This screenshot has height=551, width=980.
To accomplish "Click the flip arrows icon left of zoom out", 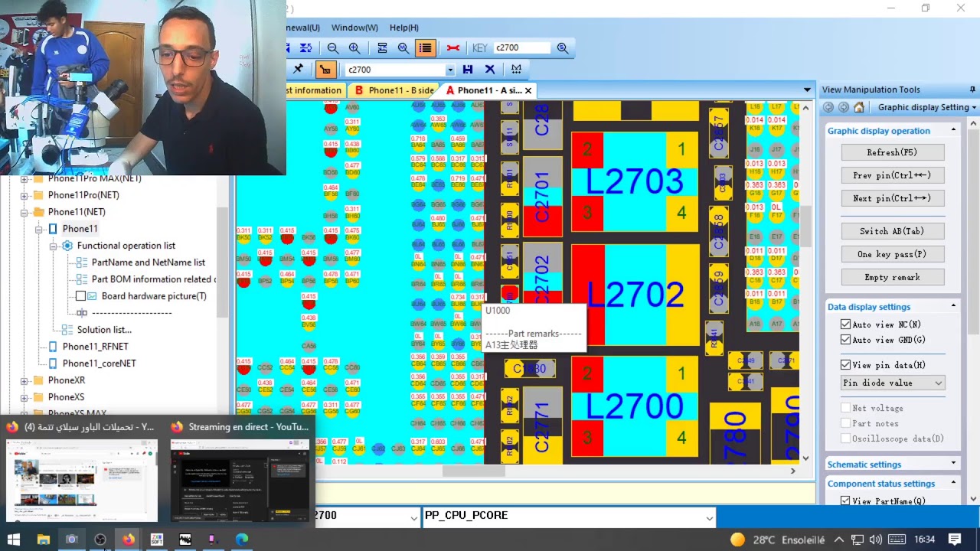I will 305,48.
